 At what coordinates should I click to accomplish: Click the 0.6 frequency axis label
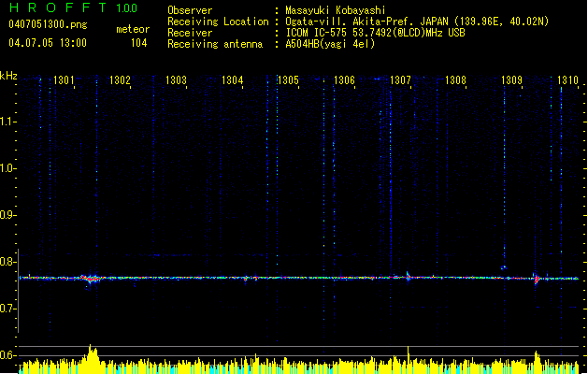tap(7, 355)
